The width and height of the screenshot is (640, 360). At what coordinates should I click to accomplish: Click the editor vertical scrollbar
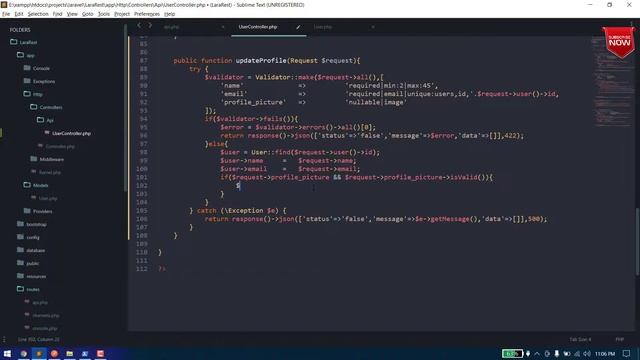637,241
